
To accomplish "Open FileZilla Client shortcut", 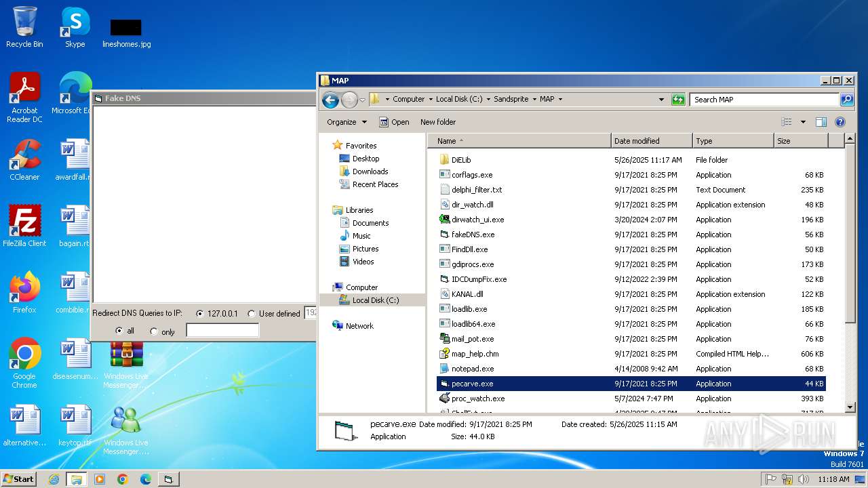I will 24,226.
